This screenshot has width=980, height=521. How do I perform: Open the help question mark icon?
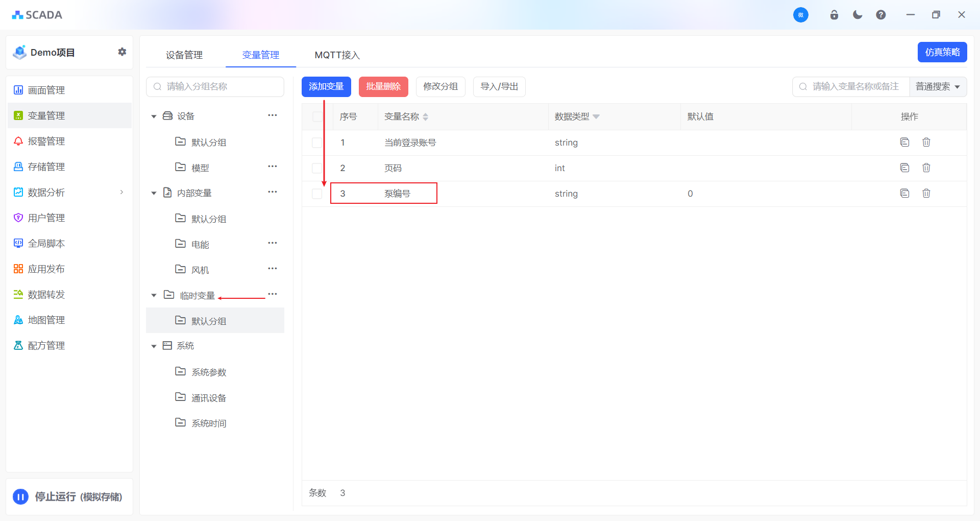coord(880,15)
